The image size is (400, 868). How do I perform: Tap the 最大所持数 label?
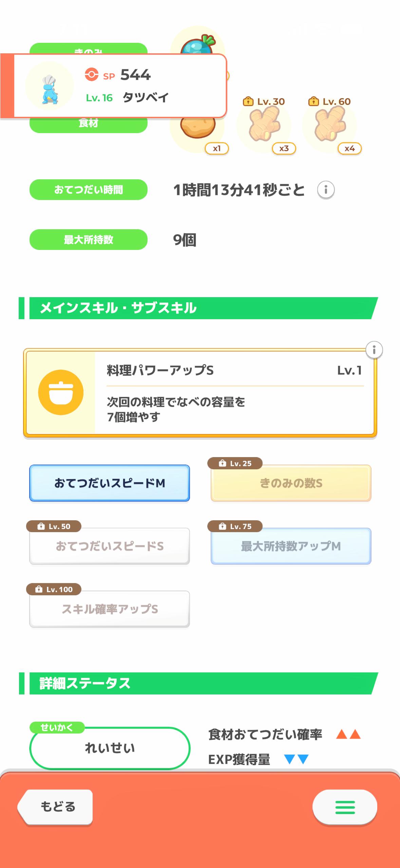coord(88,239)
